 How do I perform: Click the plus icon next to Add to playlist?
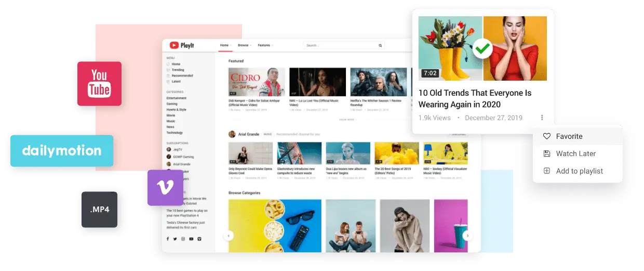546,171
